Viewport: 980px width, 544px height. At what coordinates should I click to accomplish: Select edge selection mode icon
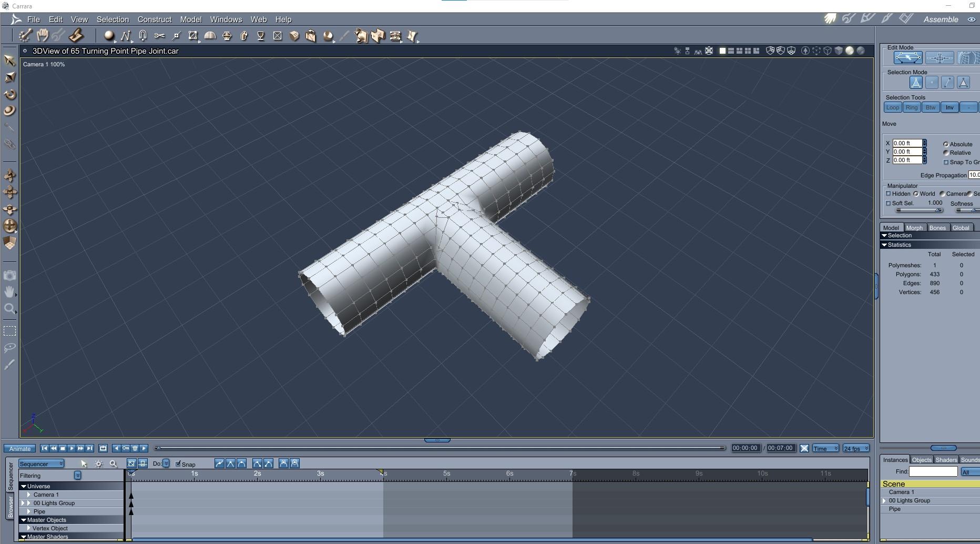[947, 83]
